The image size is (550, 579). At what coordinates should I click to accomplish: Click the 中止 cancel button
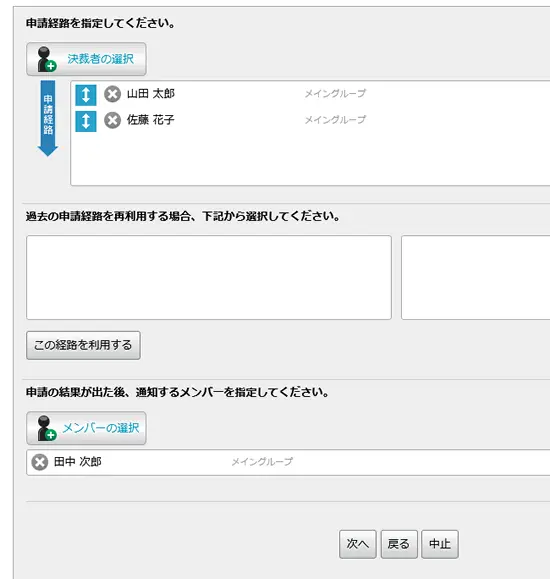coord(440,544)
